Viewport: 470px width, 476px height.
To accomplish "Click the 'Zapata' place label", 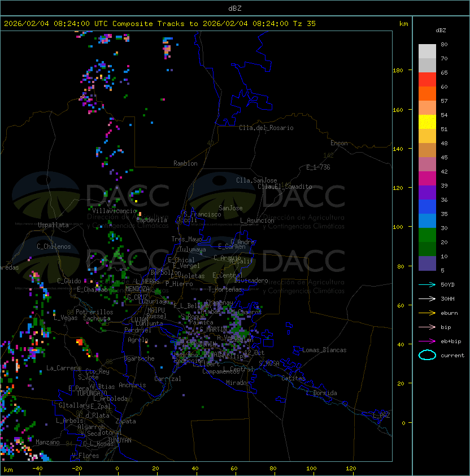I will click(125, 421).
